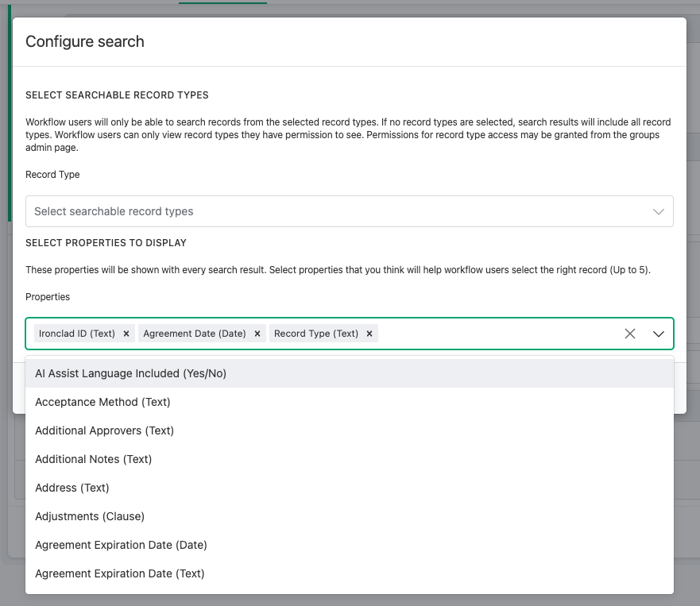Remove the Record Type (Text) tag

tap(369, 334)
